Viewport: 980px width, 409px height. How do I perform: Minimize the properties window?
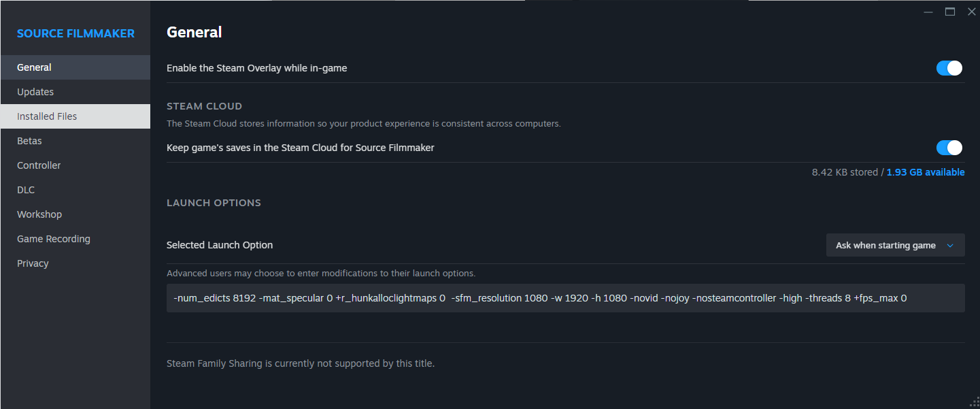(928, 12)
